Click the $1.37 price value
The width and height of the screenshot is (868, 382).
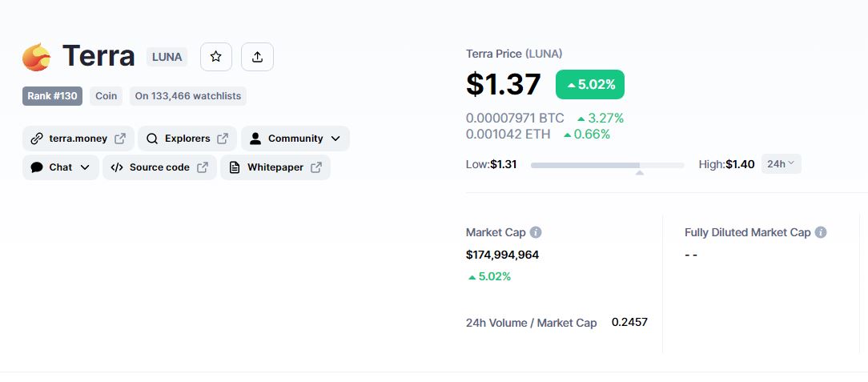[x=503, y=84]
